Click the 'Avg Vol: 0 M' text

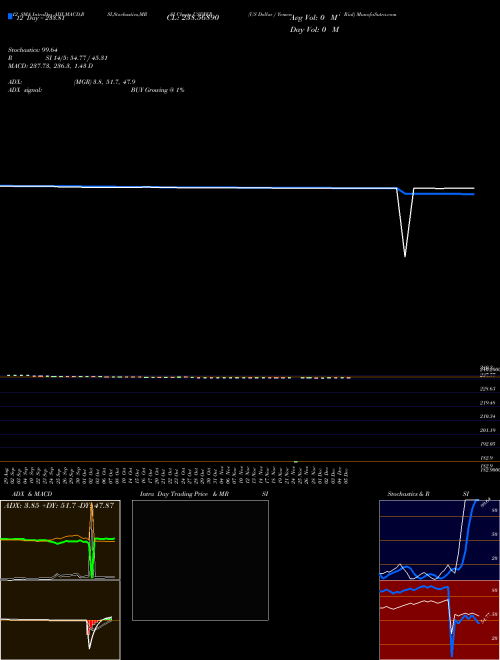(x=314, y=18)
